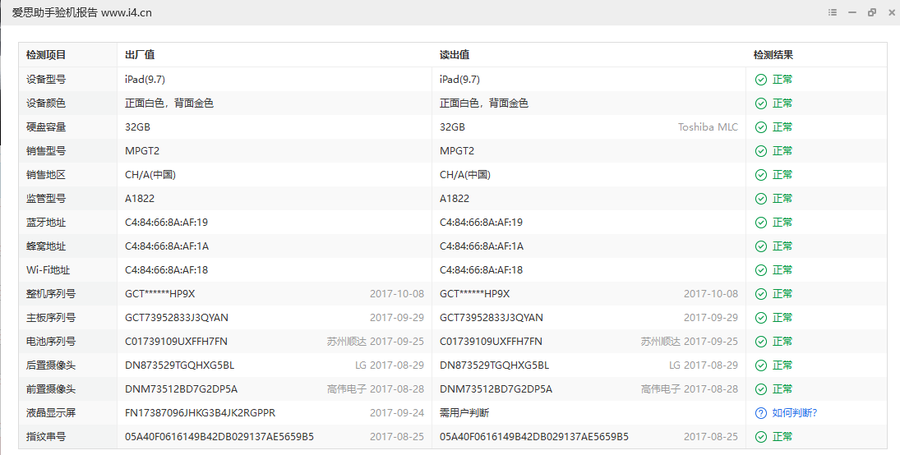This screenshot has height=455, width=900.
Task: Click the green check icon in 后置摄像头 row
Action: [x=761, y=365]
